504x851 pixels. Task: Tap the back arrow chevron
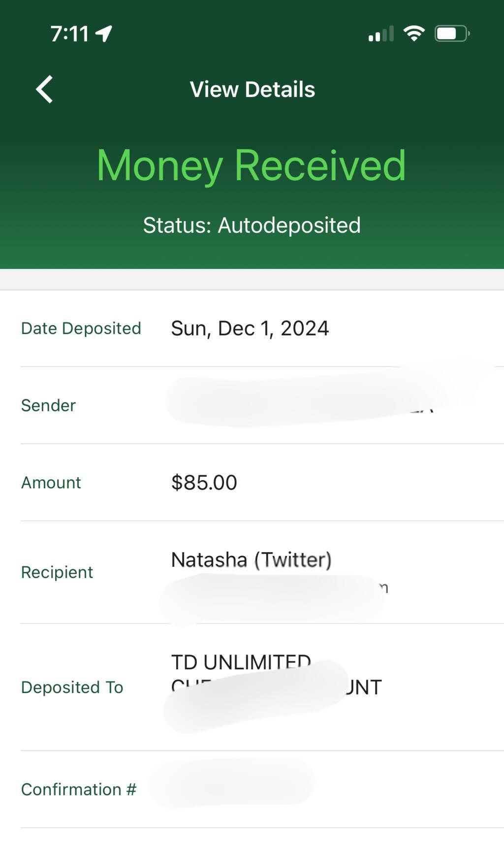click(44, 90)
